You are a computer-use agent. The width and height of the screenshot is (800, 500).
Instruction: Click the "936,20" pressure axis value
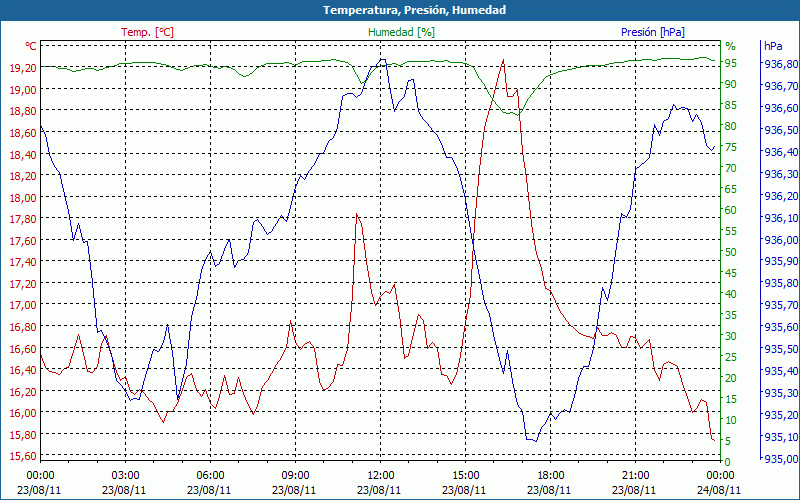779,196
